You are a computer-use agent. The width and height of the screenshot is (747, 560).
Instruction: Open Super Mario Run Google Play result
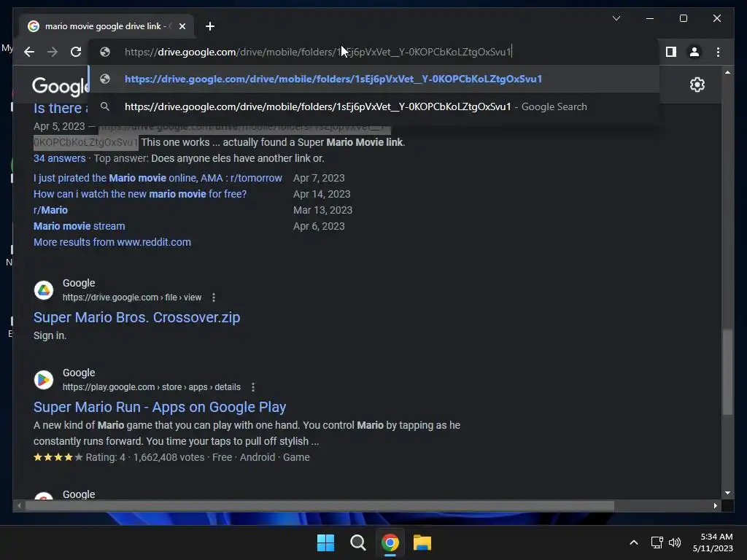pyautogui.click(x=160, y=407)
